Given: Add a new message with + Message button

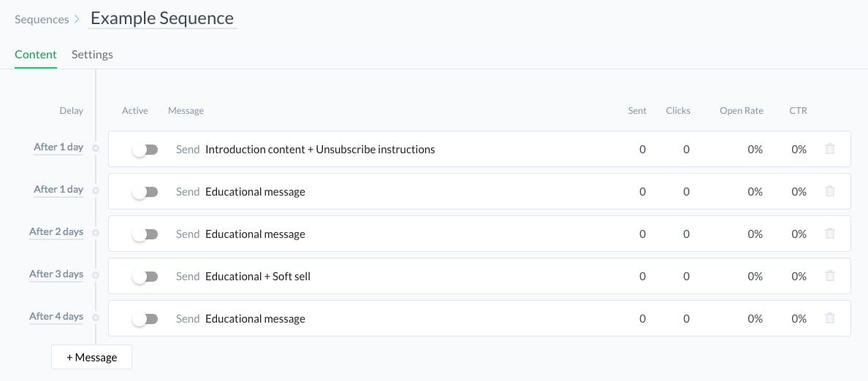Looking at the screenshot, I should (92, 357).
